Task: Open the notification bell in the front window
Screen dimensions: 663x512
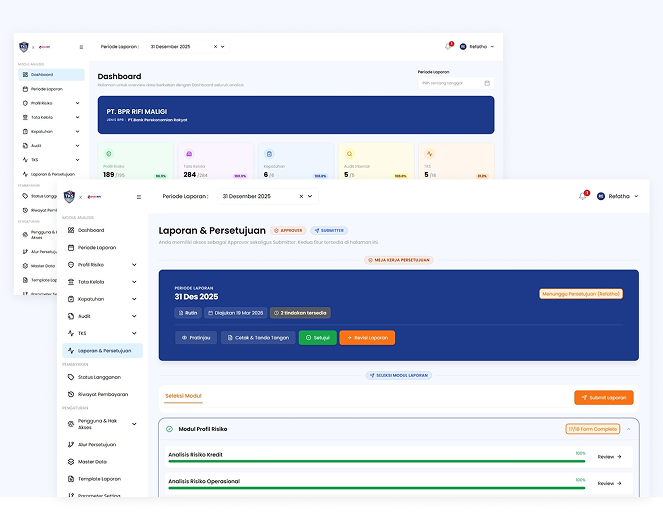Action: 582,196
